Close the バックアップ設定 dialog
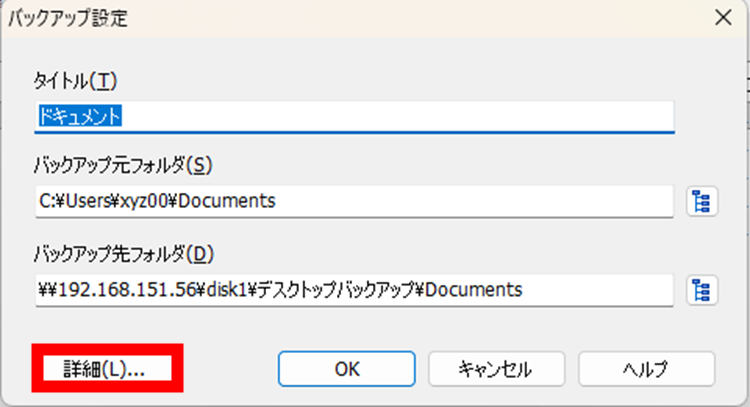The width and height of the screenshot is (750, 407). pyautogui.click(x=723, y=18)
